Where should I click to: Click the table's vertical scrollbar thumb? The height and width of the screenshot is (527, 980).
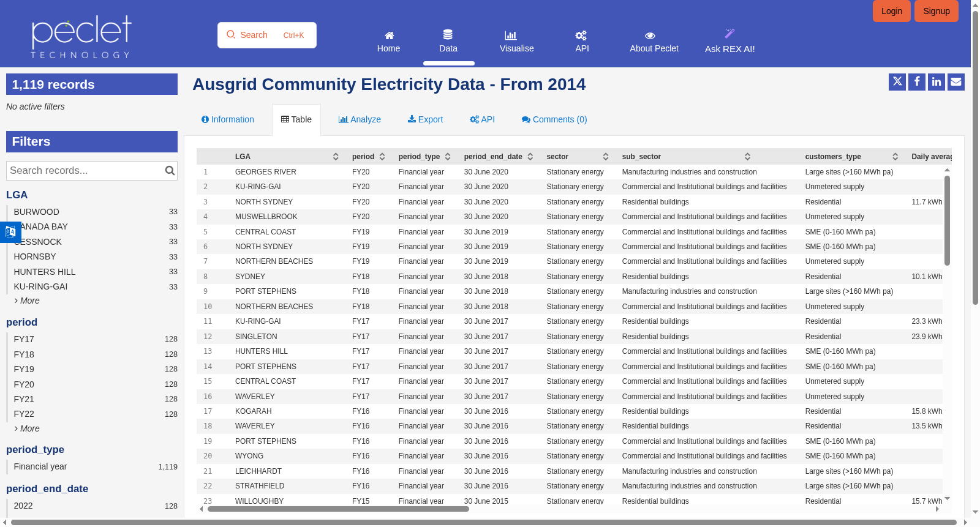pyautogui.click(x=947, y=220)
